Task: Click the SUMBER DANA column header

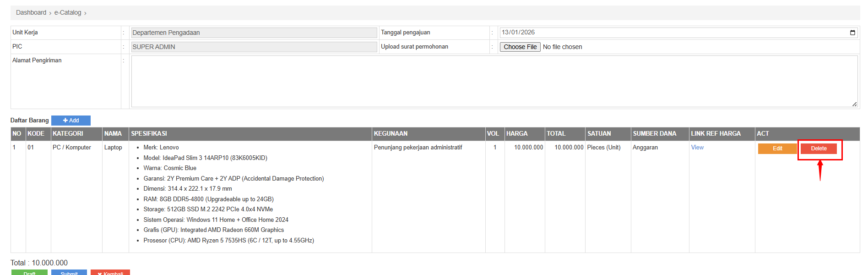Action: (x=655, y=134)
